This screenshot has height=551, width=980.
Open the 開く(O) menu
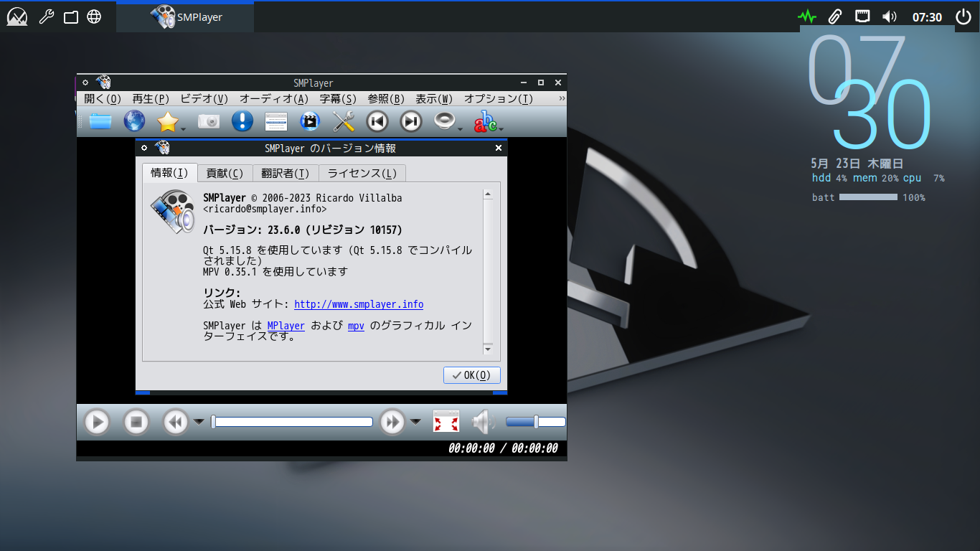103,98
